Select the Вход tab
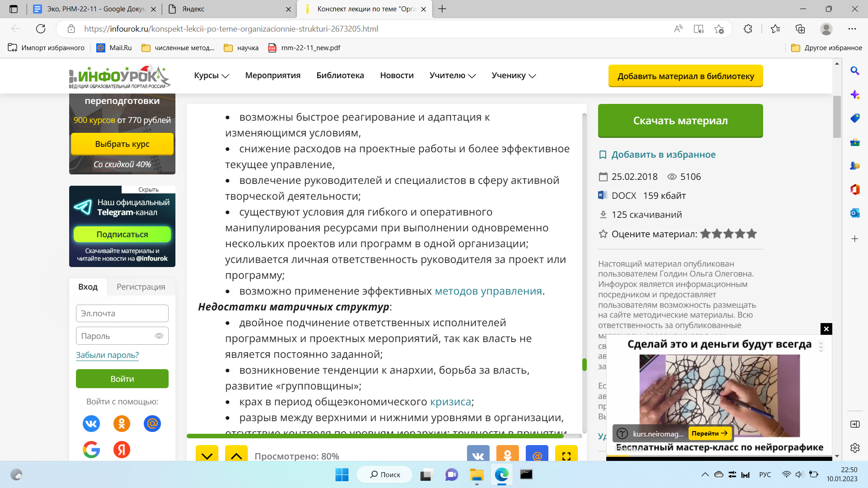Image resolution: width=868 pixels, height=488 pixels. 88,287
